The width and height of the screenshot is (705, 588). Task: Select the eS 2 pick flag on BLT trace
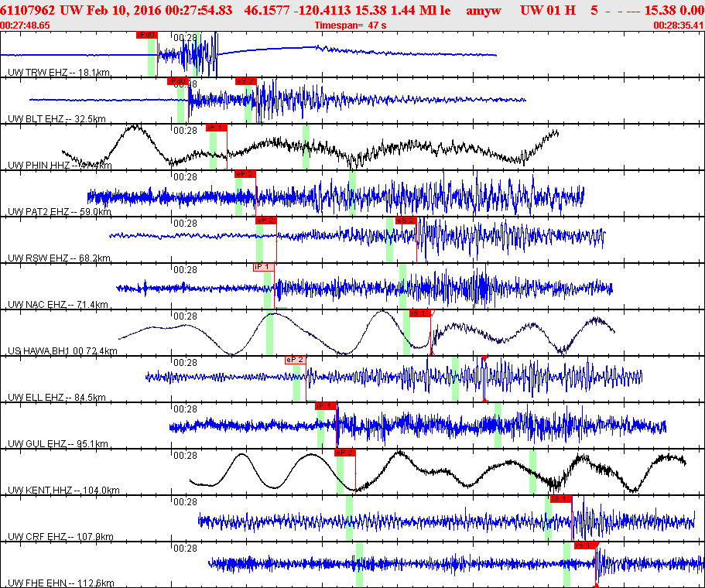pos(246,81)
